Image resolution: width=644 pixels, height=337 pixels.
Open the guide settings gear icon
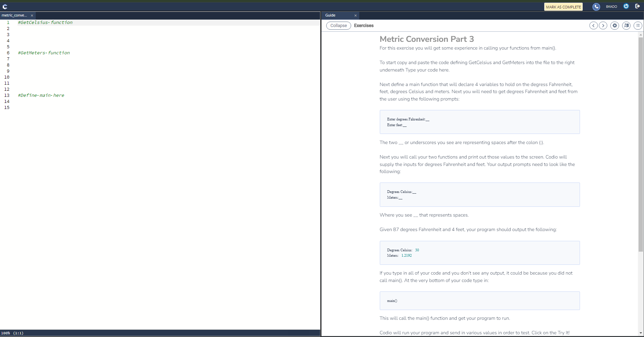coord(615,25)
